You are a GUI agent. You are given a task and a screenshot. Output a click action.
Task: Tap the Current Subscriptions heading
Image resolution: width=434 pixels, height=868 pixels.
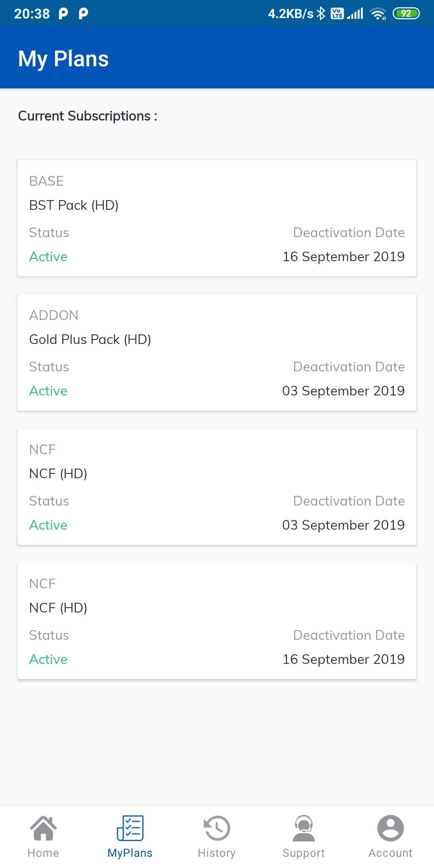tap(88, 116)
